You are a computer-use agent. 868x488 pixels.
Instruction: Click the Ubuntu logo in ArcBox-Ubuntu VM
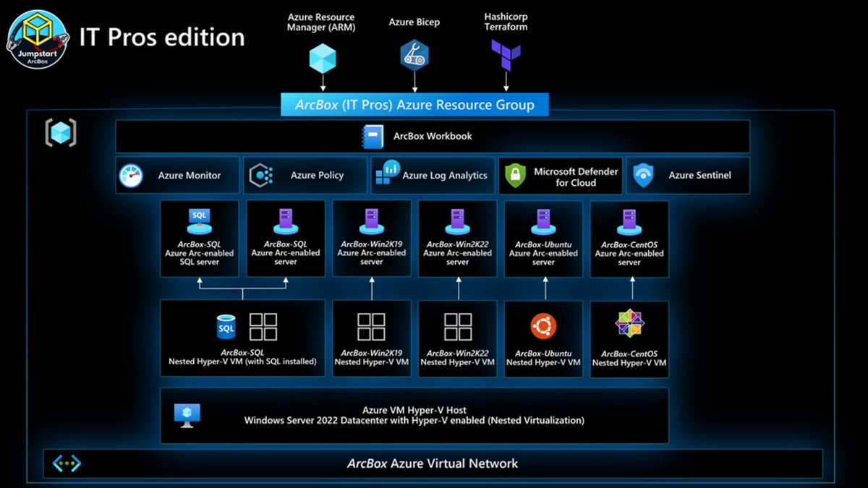543,325
